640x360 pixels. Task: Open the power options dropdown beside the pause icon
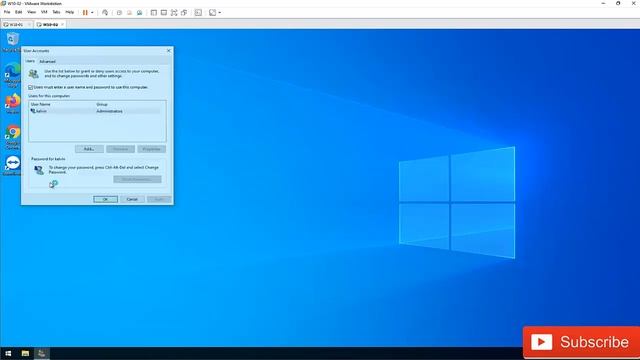[x=92, y=13]
